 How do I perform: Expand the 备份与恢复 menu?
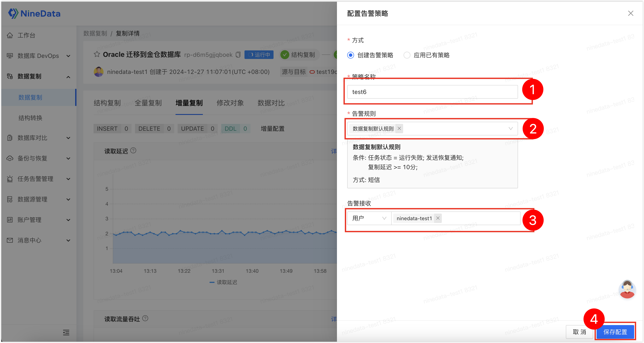pos(68,158)
